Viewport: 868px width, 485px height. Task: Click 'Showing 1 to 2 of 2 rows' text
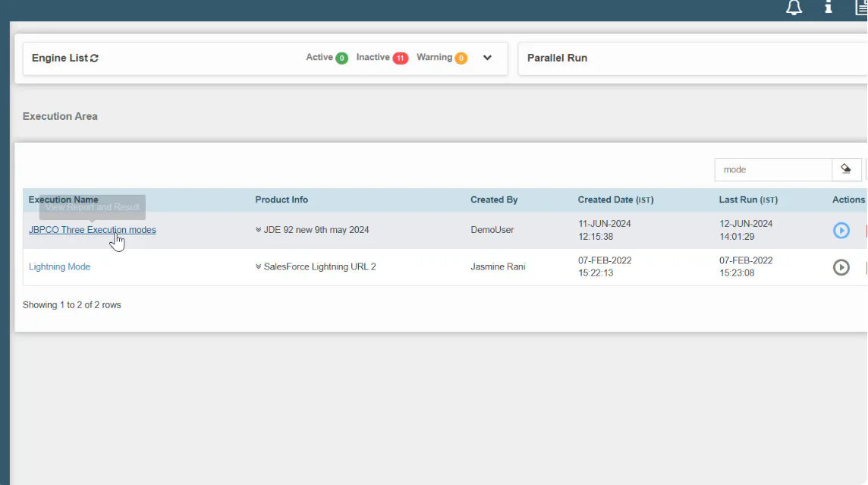pos(71,305)
